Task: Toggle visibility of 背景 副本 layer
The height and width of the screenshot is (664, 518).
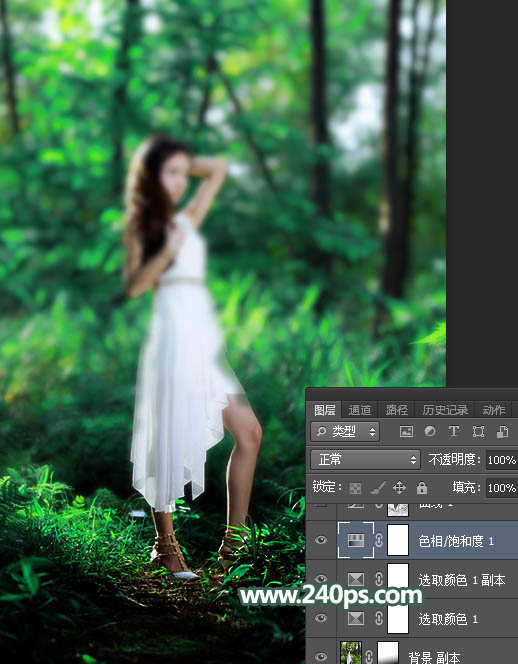Action: pyautogui.click(x=321, y=656)
